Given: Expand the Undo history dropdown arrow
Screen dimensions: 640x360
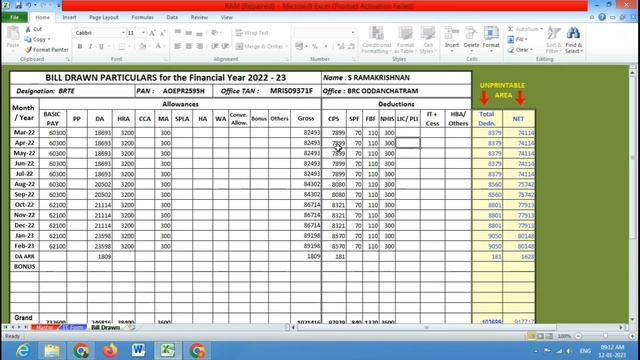Looking at the screenshot, I should pyautogui.click(x=35, y=5).
